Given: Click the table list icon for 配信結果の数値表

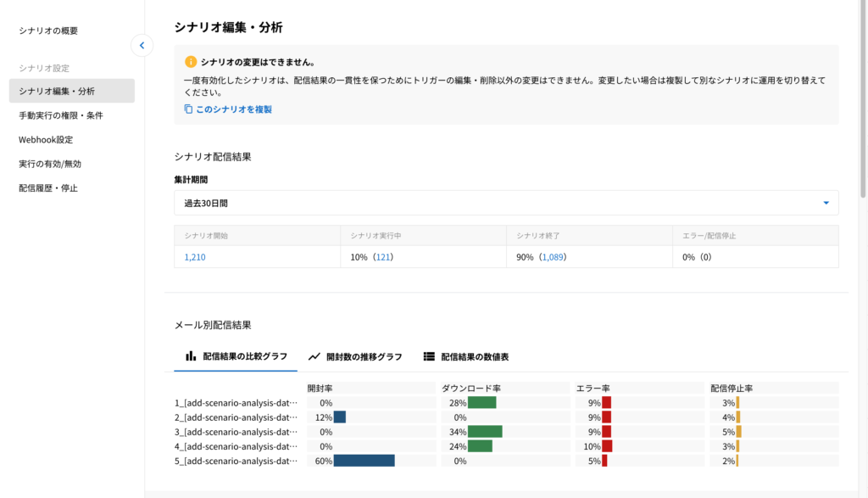Looking at the screenshot, I should pyautogui.click(x=429, y=356).
